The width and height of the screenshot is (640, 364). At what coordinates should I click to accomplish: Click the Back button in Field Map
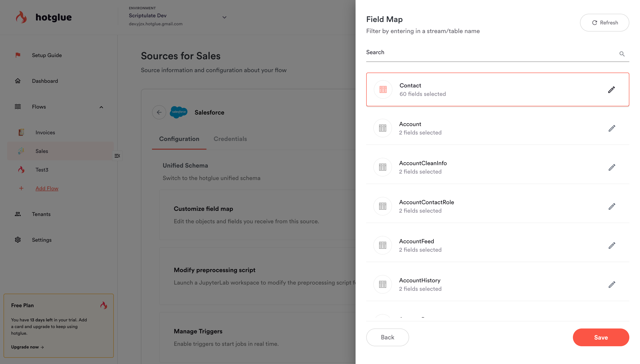coord(387,337)
